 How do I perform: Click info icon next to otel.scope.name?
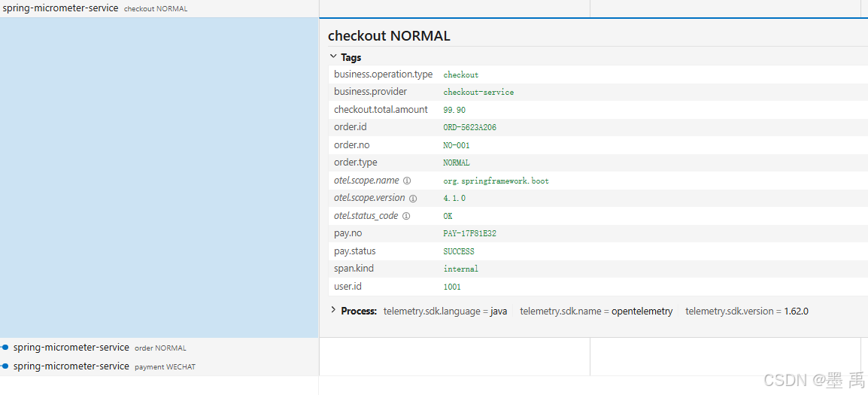click(x=407, y=181)
